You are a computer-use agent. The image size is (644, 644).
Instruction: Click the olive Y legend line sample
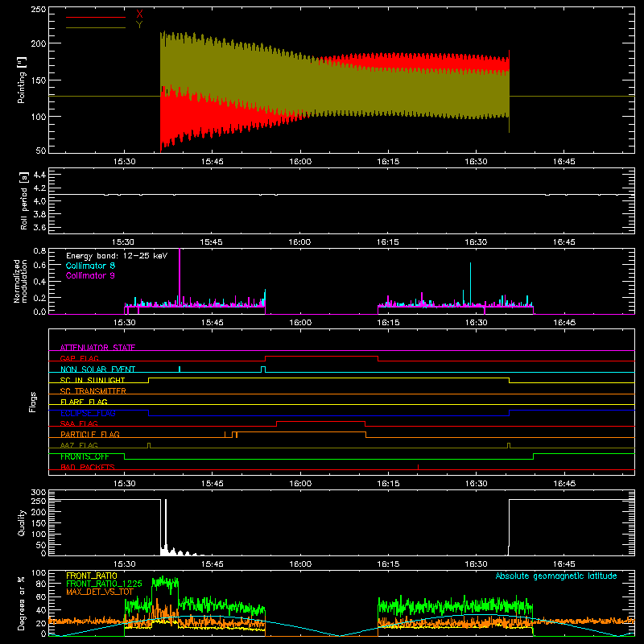96,27
